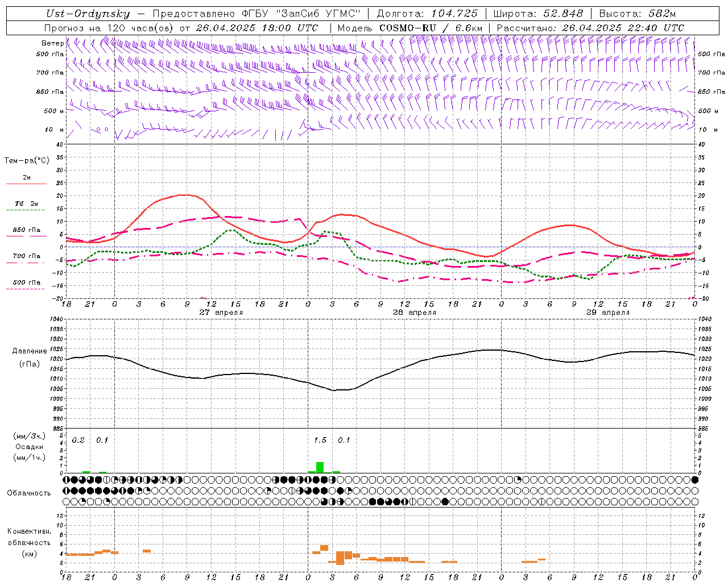Viewport: 728px width, 582px height.
Task: Click the Широта 52.848 header field
Action: [x=537, y=14]
